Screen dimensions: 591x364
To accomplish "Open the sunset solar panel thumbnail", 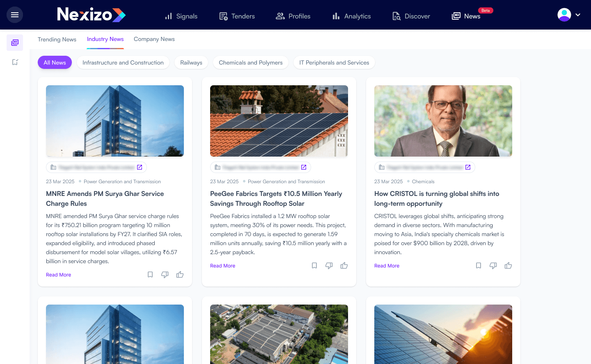I will pyautogui.click(x=443, y=334).
